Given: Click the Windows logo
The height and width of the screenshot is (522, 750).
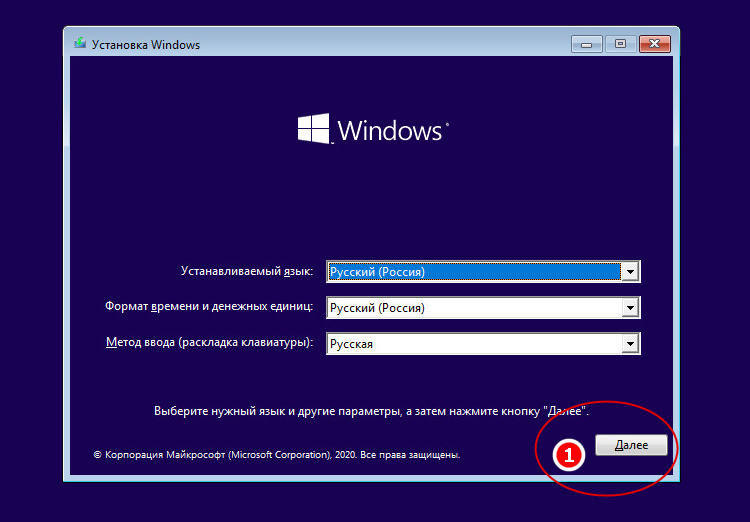Looking at the screenshot, I should click(x=374, y=129).
